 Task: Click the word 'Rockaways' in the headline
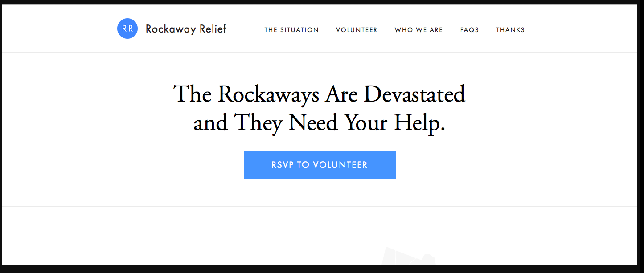tap(269, 94)
